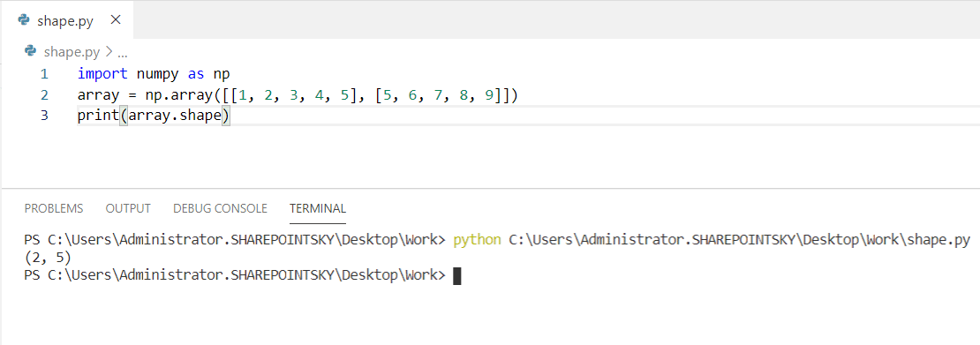Image resolution: width=980 pixels, height=345 pixels.
Task: Click the 'import' keyword on line 1
Action: (x=102, y=74)
